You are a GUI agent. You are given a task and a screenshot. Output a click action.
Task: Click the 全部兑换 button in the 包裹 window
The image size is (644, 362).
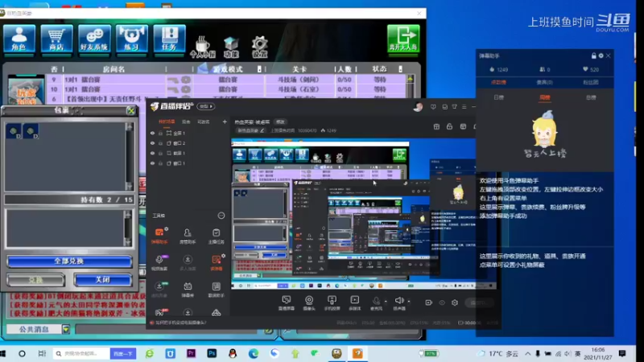coord(69,261)
